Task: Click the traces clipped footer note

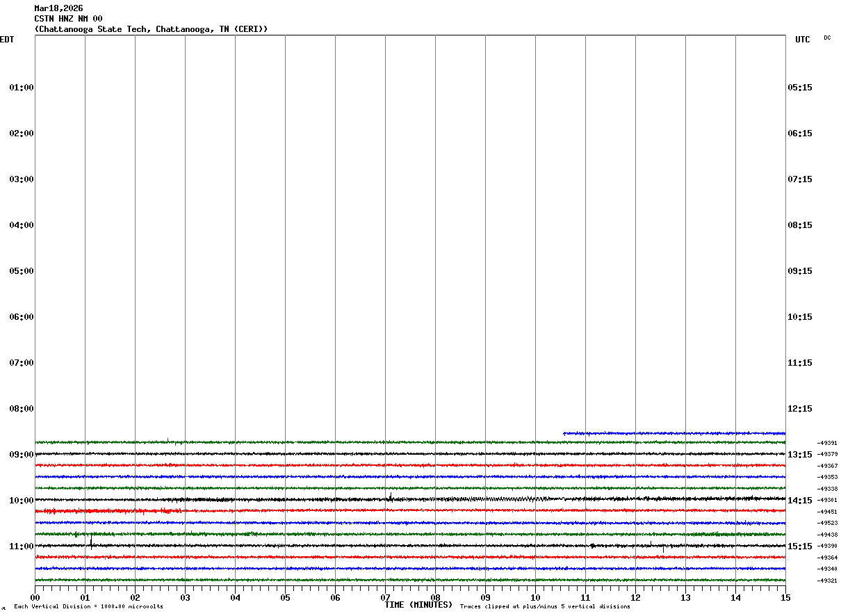Action: pyautogui.click(x=545, y=607)
